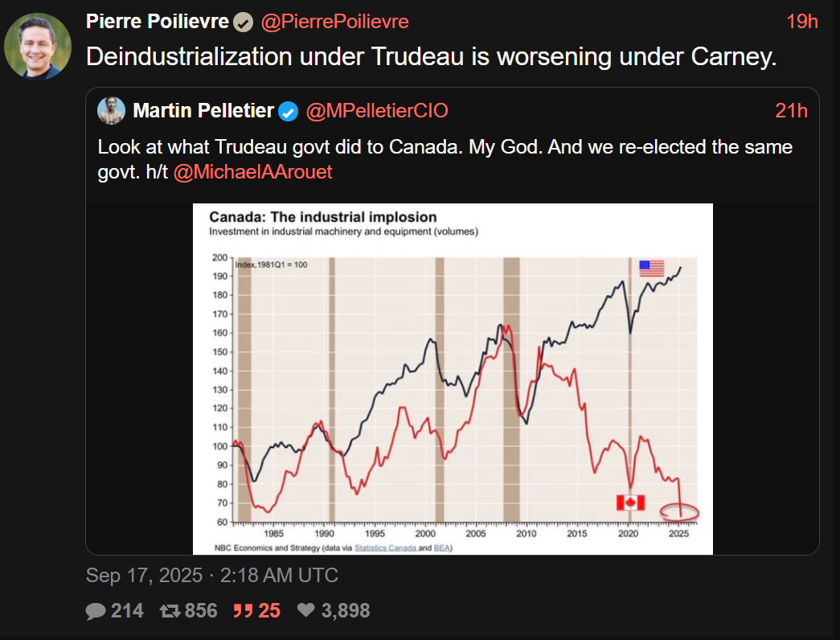Viewport: 840px width, 640px height.
Task: Click the Martin Pelletier display name
Action: (x=203, y=112)
